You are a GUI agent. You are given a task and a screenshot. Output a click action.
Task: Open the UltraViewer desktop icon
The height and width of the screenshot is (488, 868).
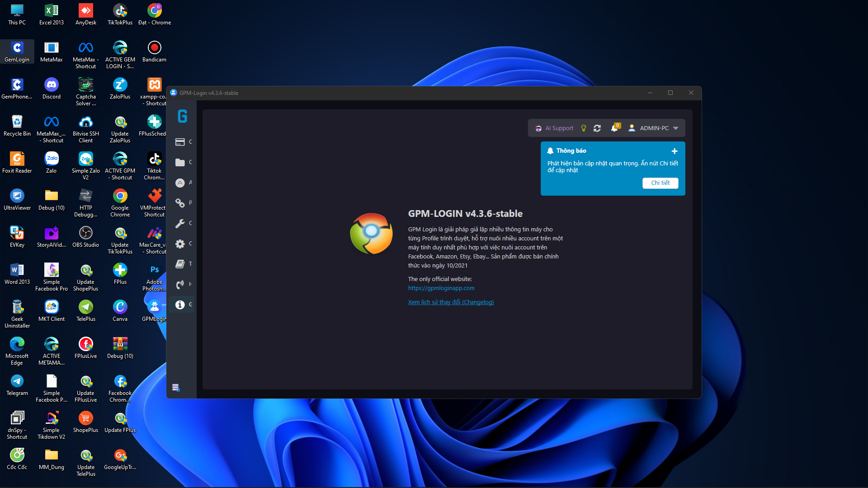(x=17, y=200)
